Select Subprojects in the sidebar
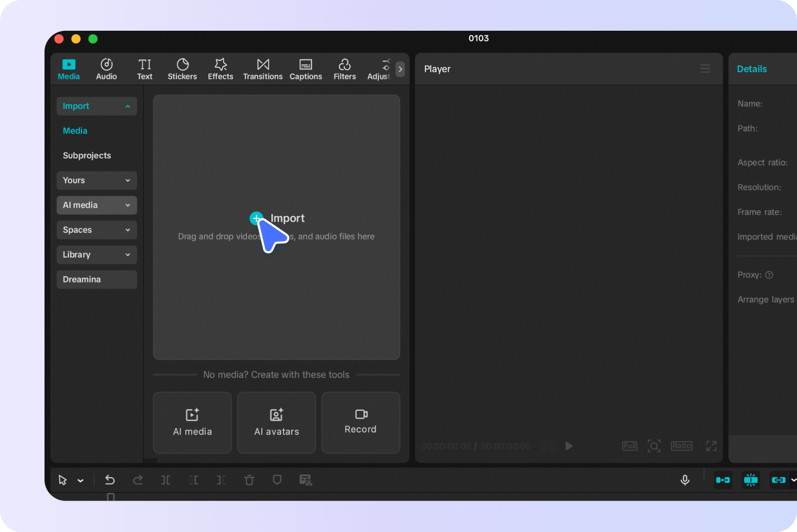The image size is (797, 532). pyautogui.click(x=86, y=155)
